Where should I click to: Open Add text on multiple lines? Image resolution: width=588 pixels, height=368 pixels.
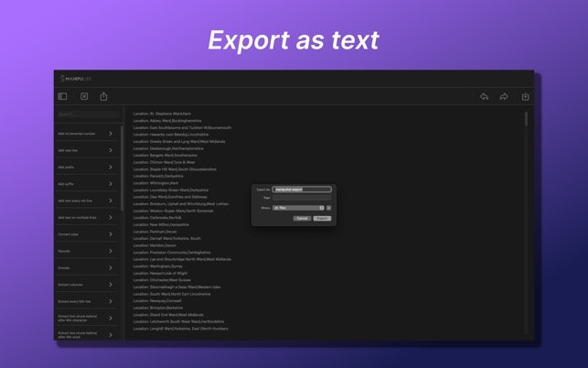point(85,218)
